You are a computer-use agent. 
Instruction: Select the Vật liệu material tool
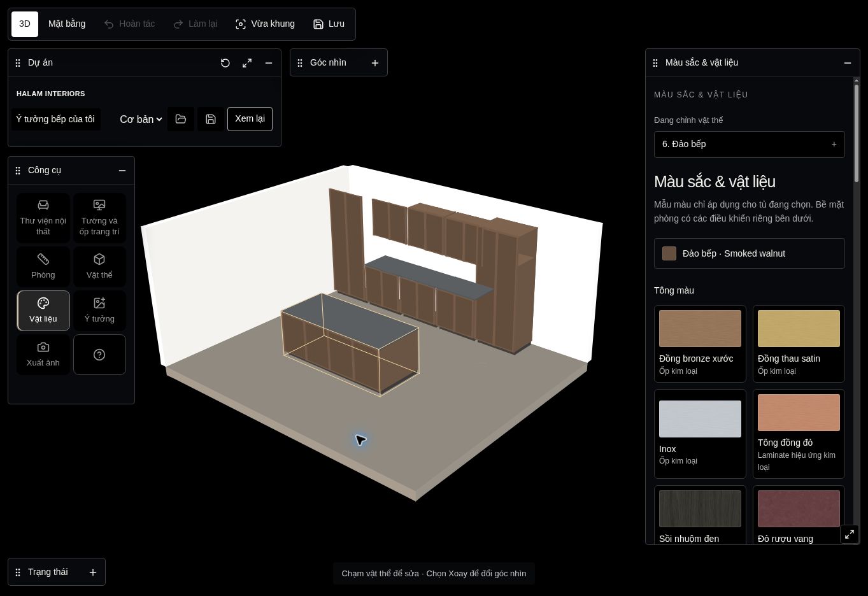pos(43,311)
